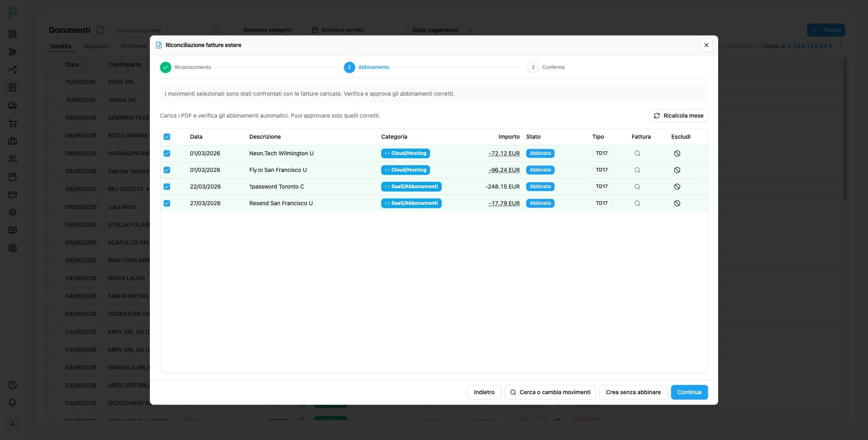
Task: View invoice for Resend San Francisco row
Action: pos(637,203)
